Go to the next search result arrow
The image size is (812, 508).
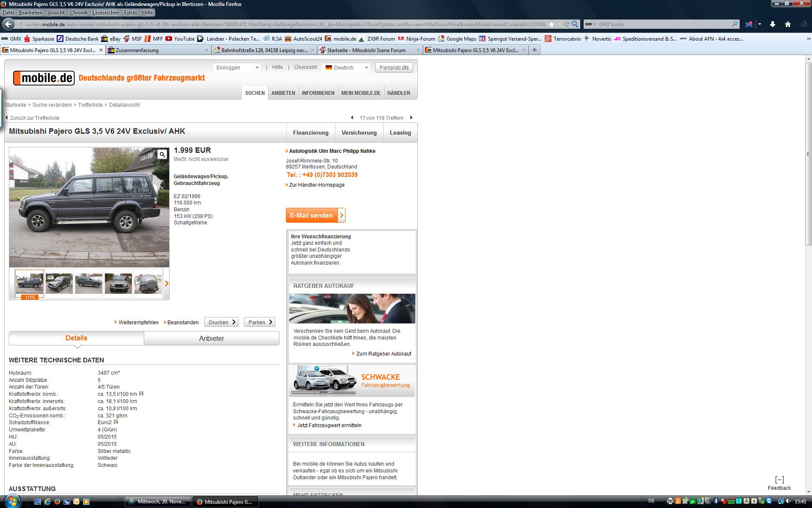411,118
